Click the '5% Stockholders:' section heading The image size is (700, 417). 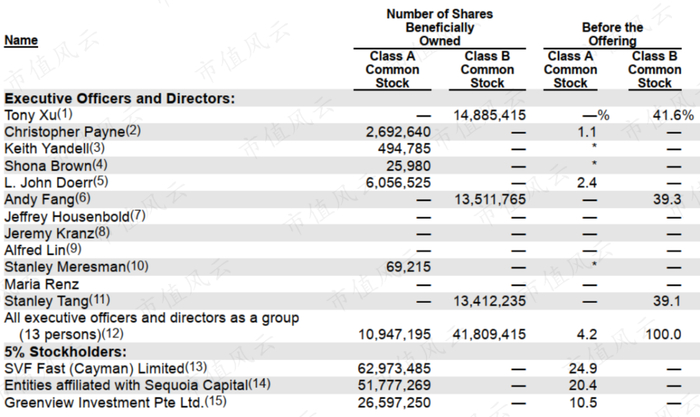[x=65, y=352]
